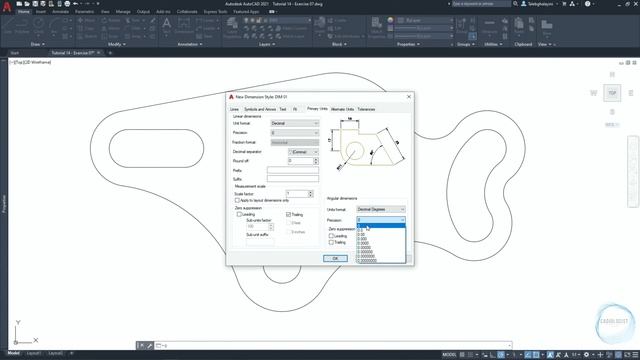Click the signed-in user account name
Image resolution: width=640 pixels, height=360 pixels.
[540, 4]
